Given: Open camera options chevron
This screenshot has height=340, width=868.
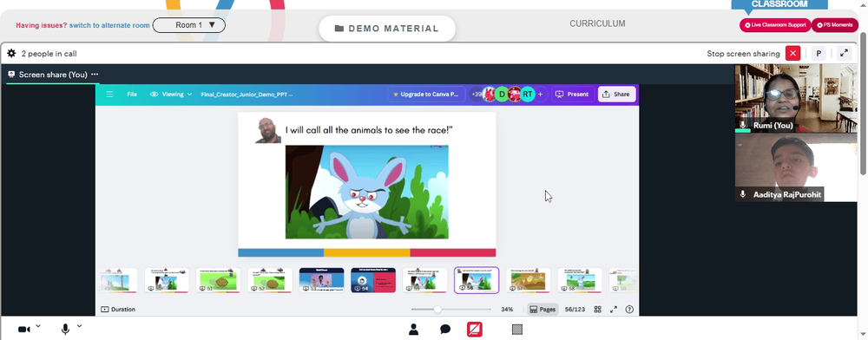Looking at the screenshot, I should tap(37, 326).
